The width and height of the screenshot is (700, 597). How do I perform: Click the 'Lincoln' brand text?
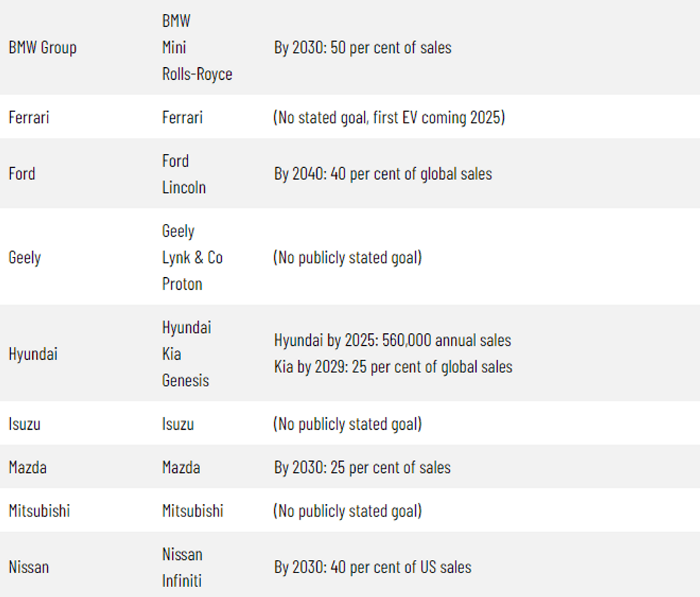(x=184, y=188)
